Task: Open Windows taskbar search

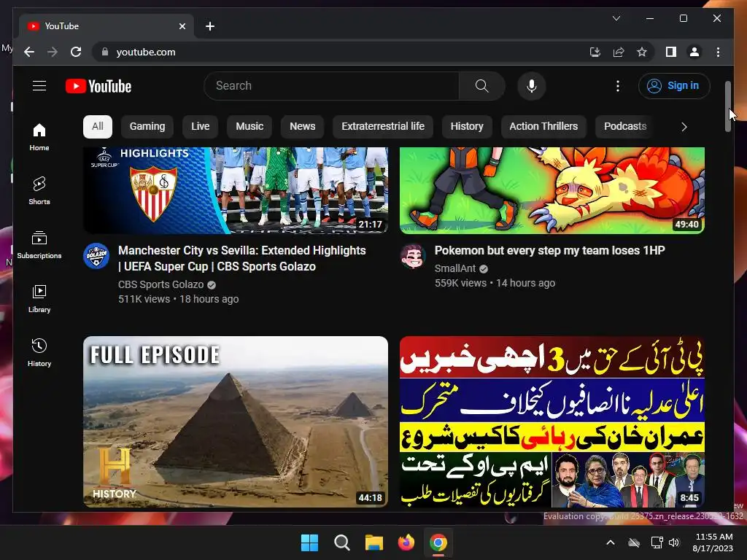Action: coord(341,542)
